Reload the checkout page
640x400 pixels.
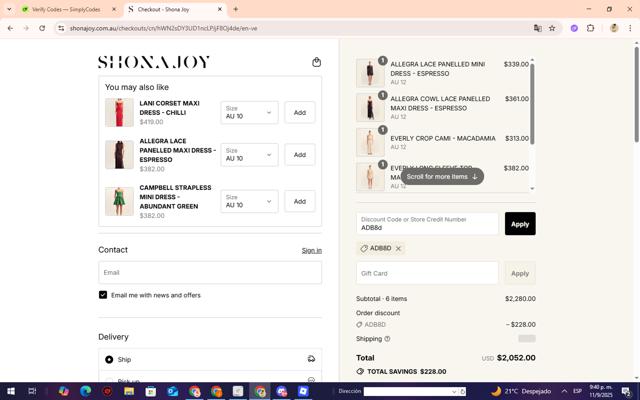[x=42, y=28]
